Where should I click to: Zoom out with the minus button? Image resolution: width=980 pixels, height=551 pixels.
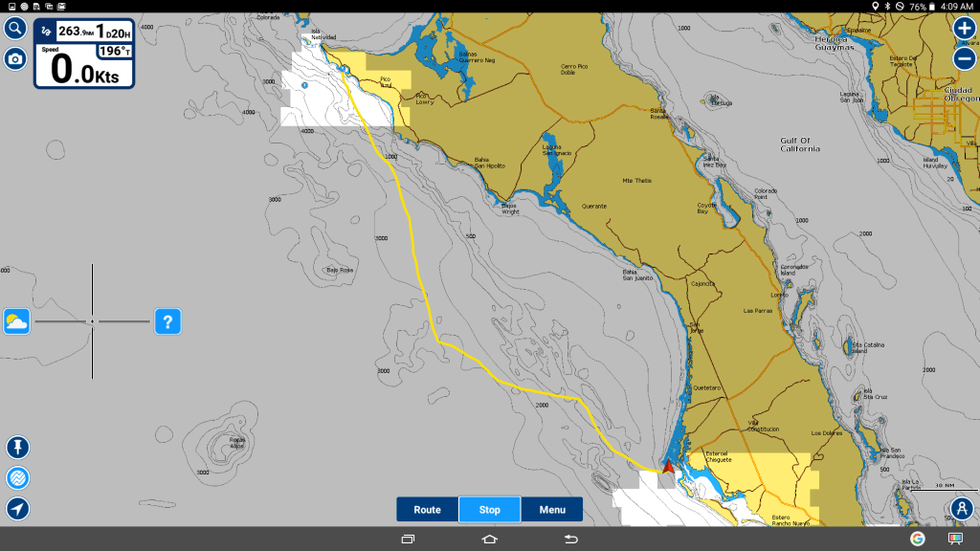[964, 58]
